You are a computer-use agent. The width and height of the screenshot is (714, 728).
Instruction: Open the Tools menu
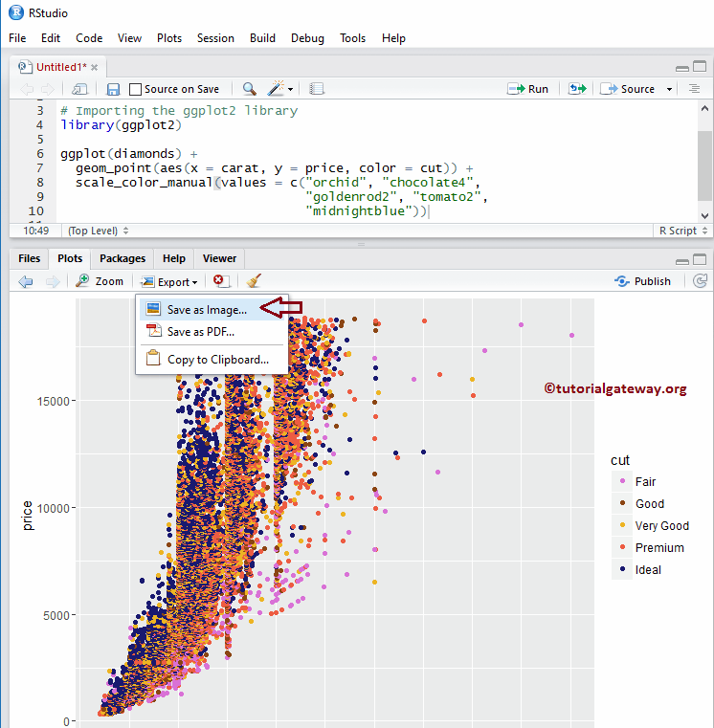coord(352,38)
